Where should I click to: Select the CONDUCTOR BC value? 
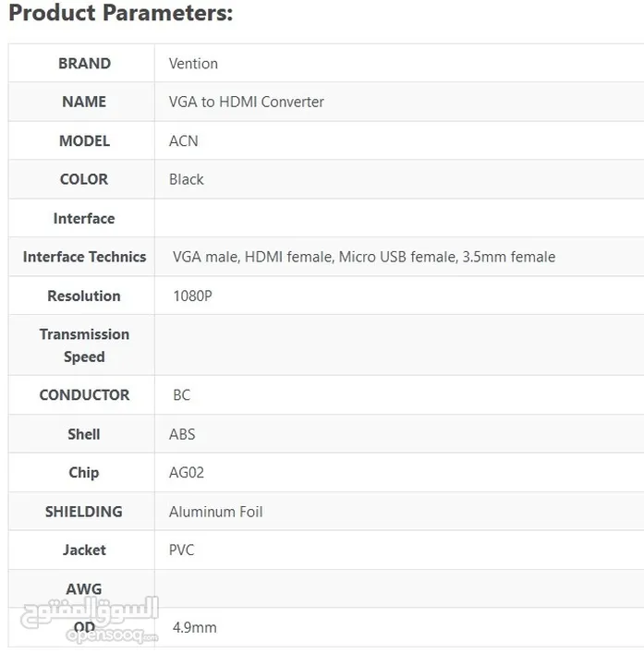182,395
